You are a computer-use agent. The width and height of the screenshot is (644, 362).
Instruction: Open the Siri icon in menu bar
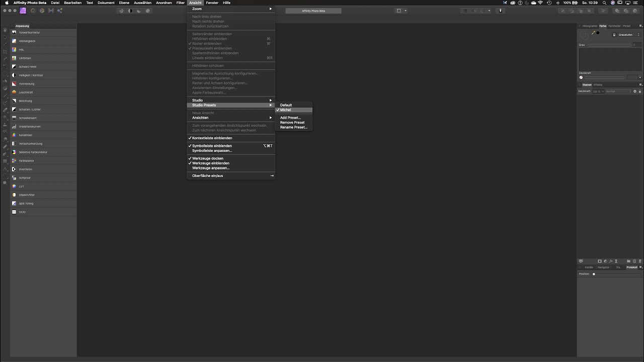[612, 3]
